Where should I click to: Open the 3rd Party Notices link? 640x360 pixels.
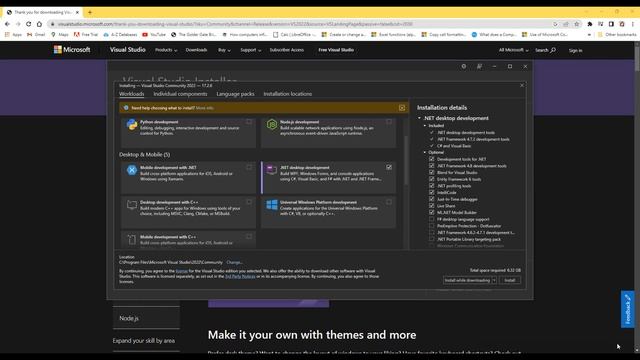(x=240, y=276)
